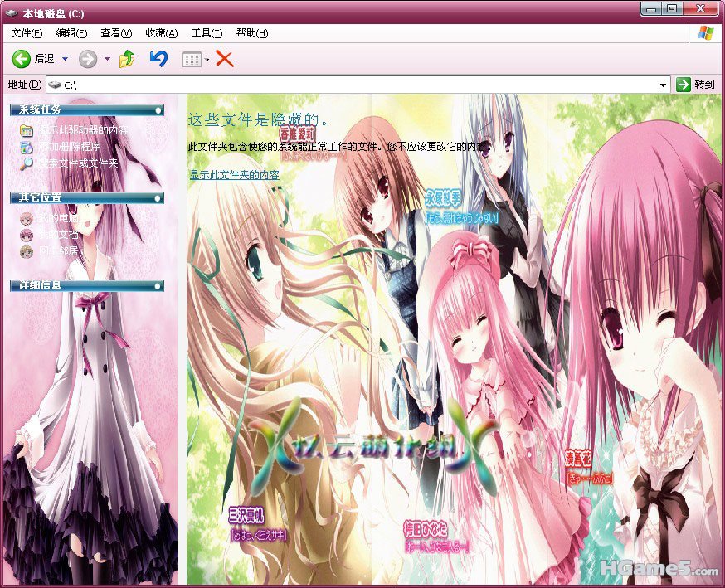Image resolution: width=725 pixels, height=588 pixels.
Task: Click the green Back (后退) arrow icon
Action: point(21,59)
